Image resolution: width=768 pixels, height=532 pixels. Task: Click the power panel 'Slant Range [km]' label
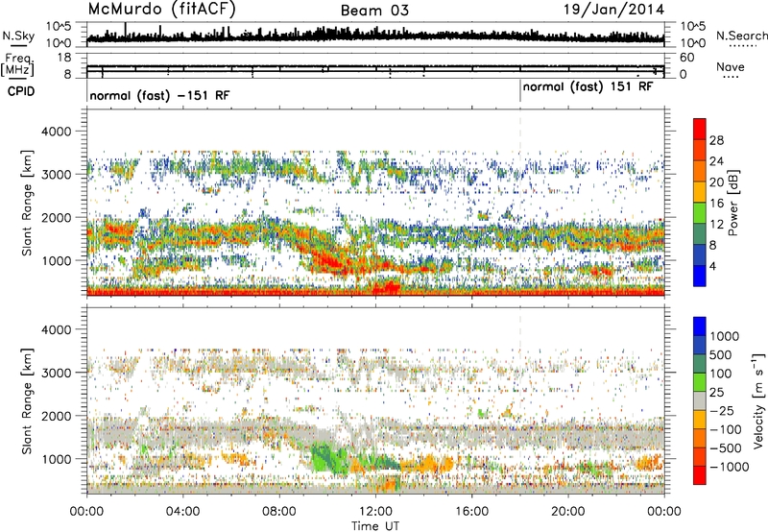point(27,203)
